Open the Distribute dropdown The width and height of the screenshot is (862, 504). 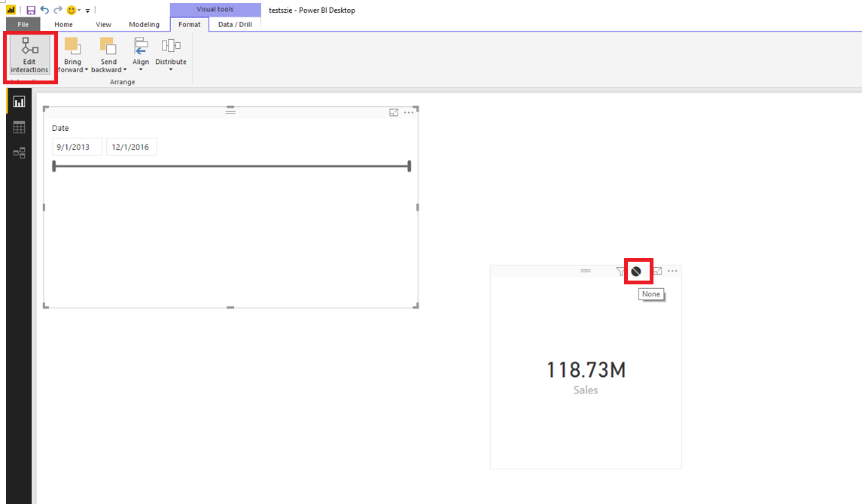point(170,54)
